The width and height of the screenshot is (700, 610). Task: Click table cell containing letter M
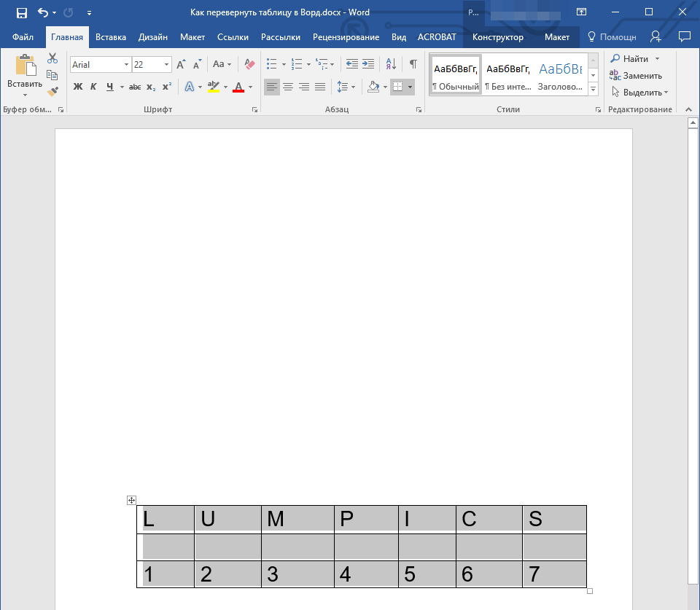click(x=297, y=519)
